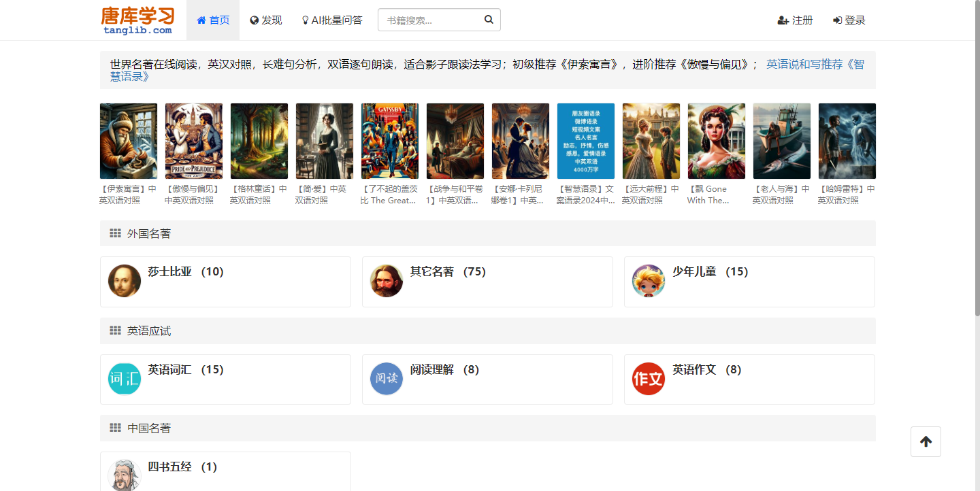Open the blue 智慧语录 book cover
Image resolution: width=980 pixels, height=491 pixels.
pyautogui.click(x=586, y=141)
